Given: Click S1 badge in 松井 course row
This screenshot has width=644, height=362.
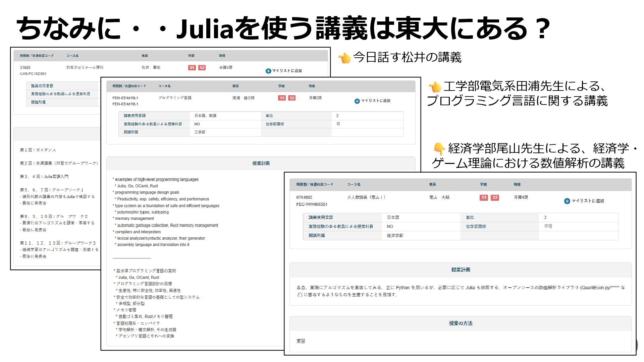Looking at the screenshot, I should [x=192, y=68].
